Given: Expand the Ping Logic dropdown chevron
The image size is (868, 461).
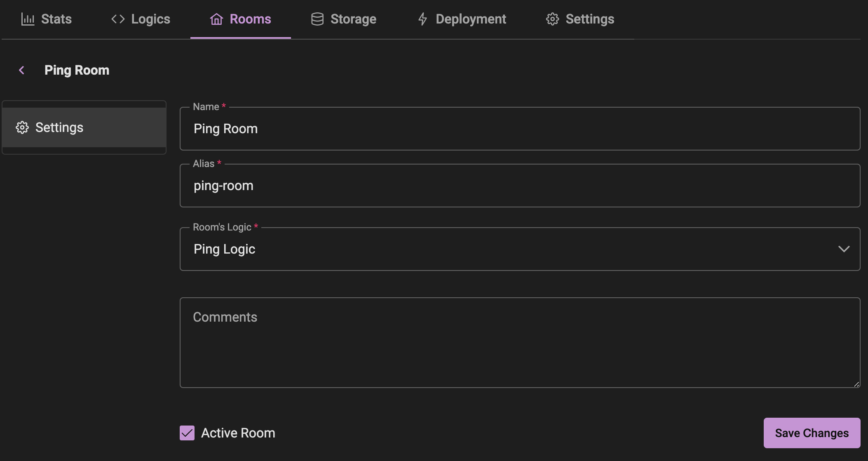Looking at the screenshot, I should coord(844,249).
